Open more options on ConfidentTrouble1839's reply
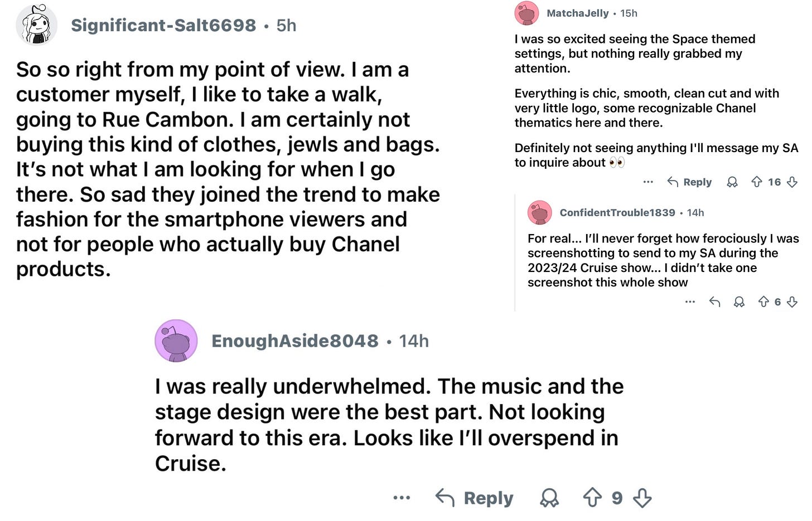 tap(690, 302)
